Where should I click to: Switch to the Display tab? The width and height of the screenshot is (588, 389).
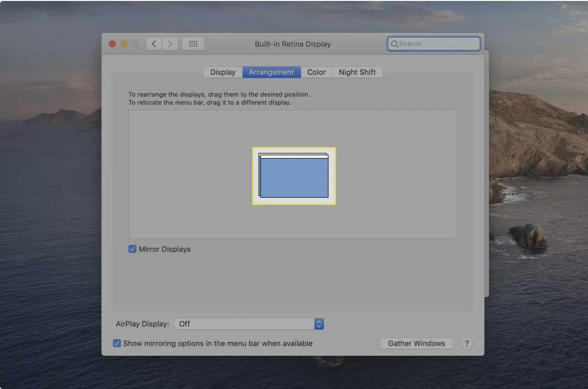(223, 72)
